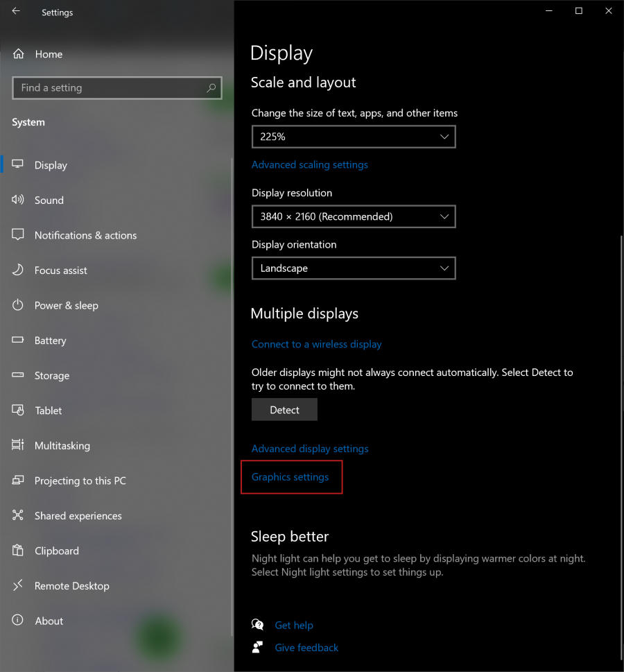Viewport: 624px width, 672px height.
Task: Click the back arrow in Settings header
Action: [16, 12]
